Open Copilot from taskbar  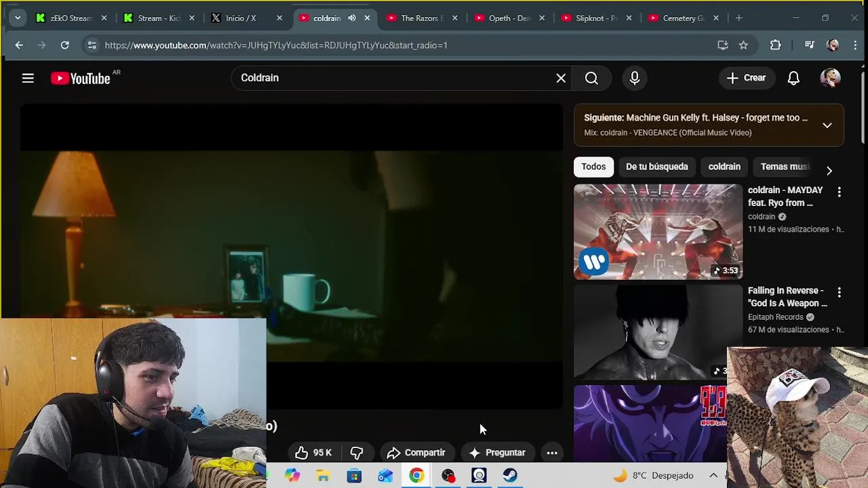click(292, 476)
